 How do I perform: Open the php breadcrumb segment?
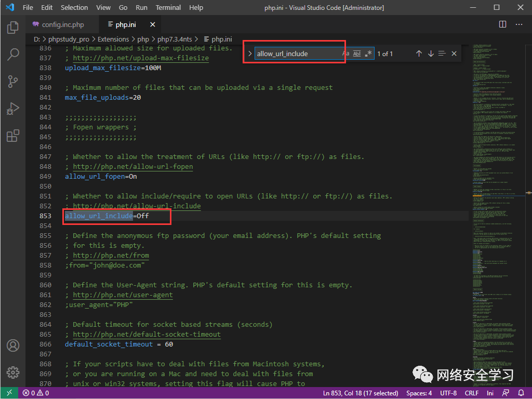(143, 39)
